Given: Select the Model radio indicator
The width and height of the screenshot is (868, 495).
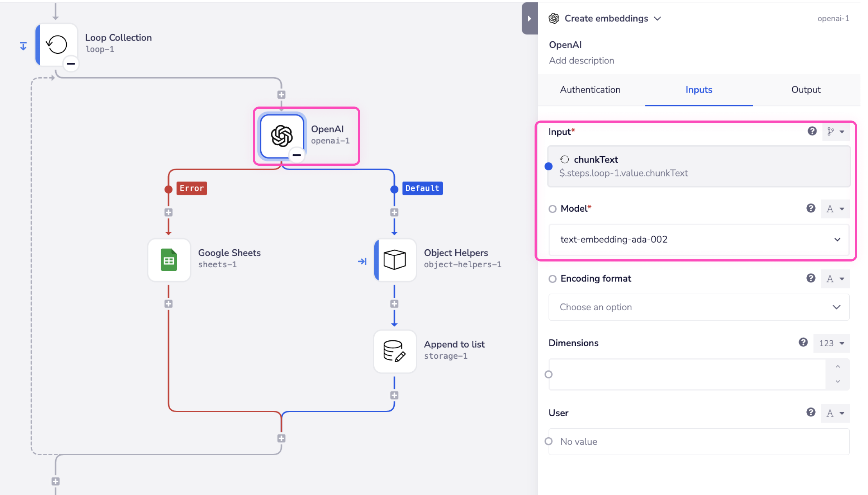Looking at the screenshot, I should click(552, 208).
